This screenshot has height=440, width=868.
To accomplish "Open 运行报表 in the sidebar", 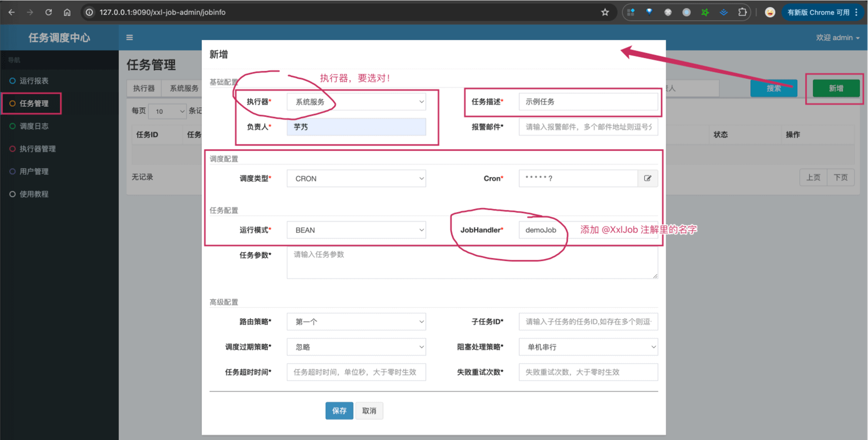I will (x=34, y=81).
